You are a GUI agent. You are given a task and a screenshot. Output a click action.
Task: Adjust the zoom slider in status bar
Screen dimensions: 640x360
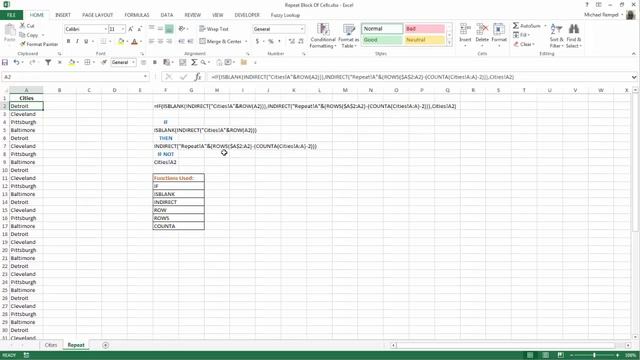(x=594, y=355)
